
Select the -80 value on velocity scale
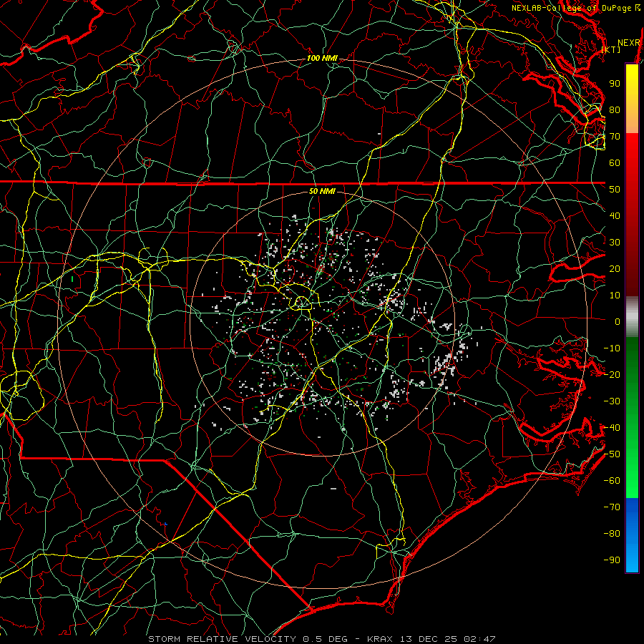click(612, 534)
